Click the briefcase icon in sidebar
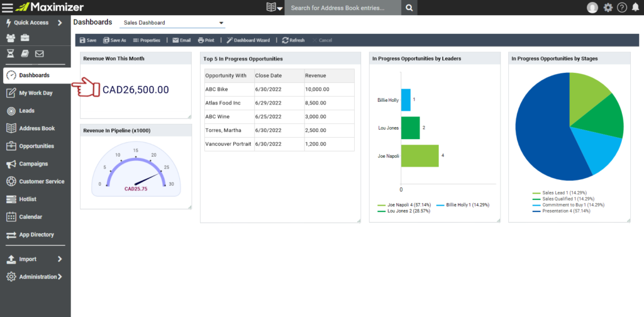Image resolution: width=644 pixels, height=317 pixels. tap(25, 38)
